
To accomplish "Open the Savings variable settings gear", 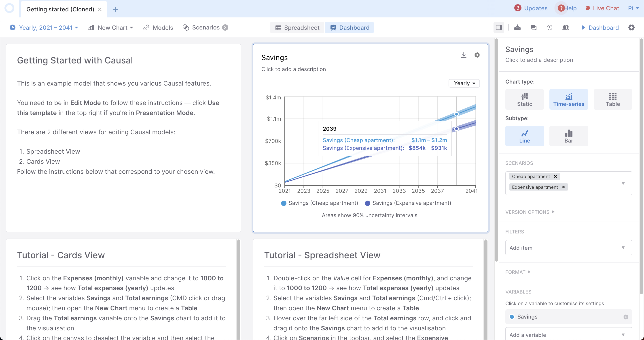I will (626, 317).
